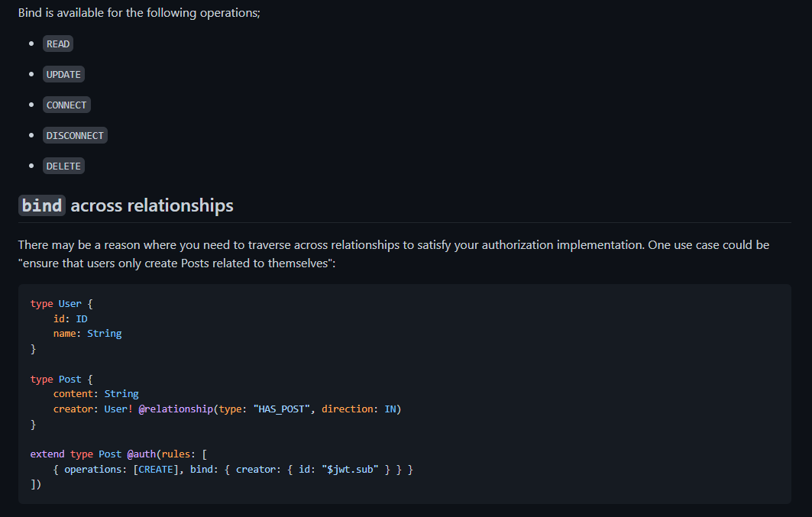Click 'type User {' line in code block

click(61, 304)
